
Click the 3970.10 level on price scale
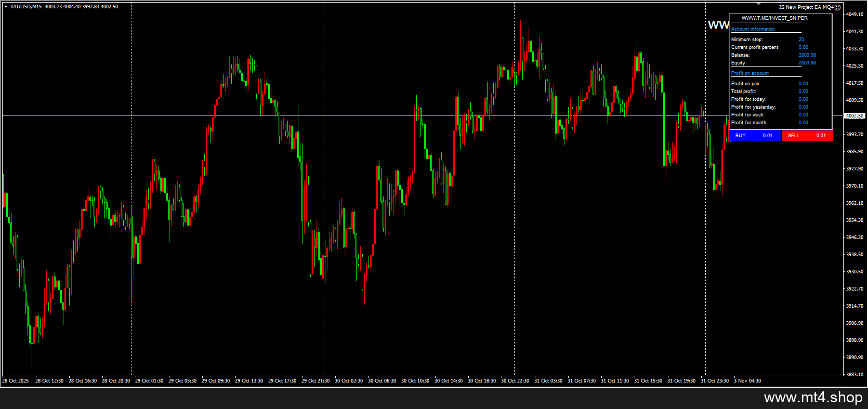click(x=854, y=186)
